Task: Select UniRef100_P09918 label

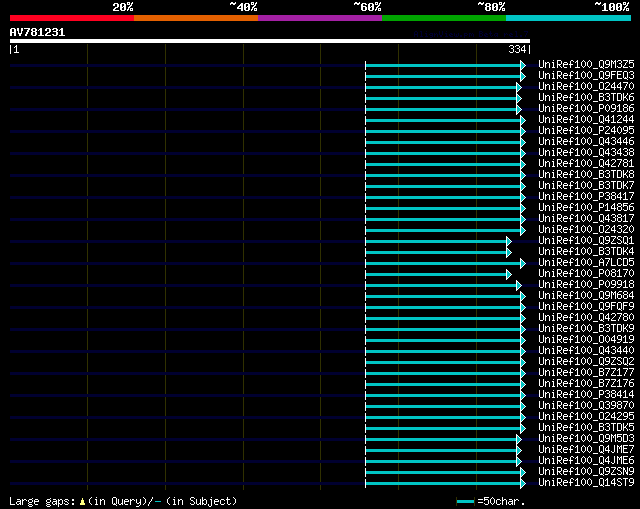Action: (x=586, y=285)
